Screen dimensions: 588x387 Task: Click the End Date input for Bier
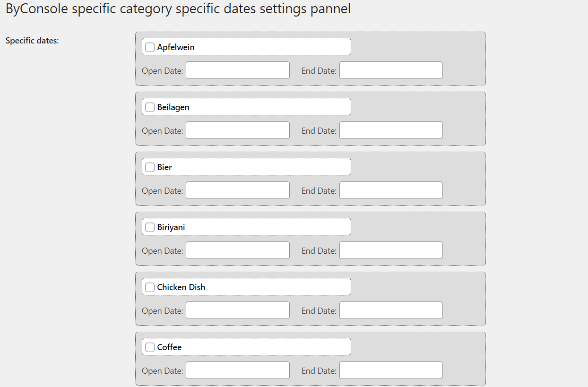391,190
